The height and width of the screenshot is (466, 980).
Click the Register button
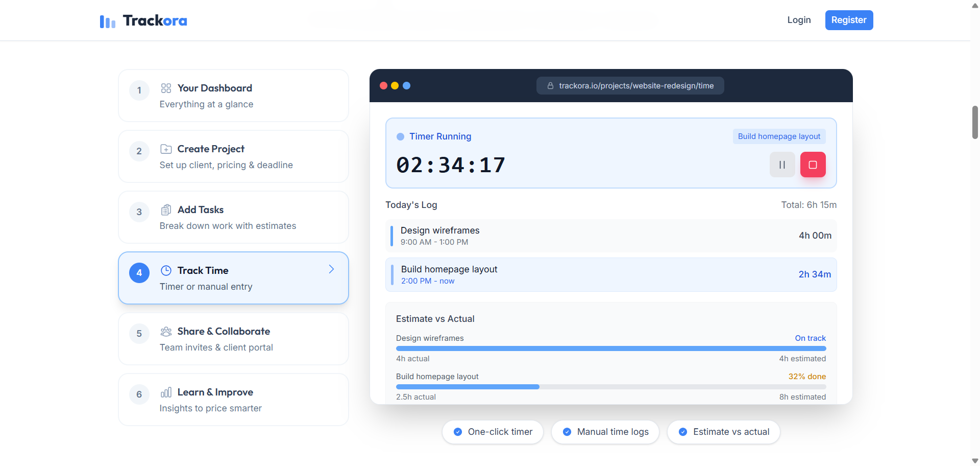[849, 20]
